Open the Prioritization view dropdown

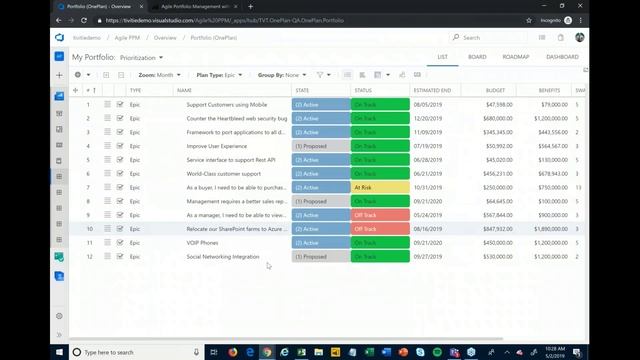tap(142, 58)
